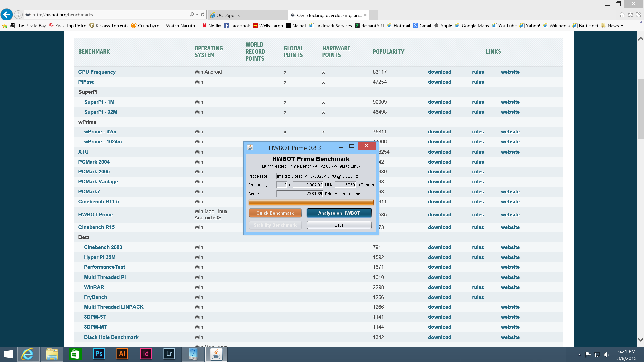Open the browser Home icon

[x=622, y=14]
